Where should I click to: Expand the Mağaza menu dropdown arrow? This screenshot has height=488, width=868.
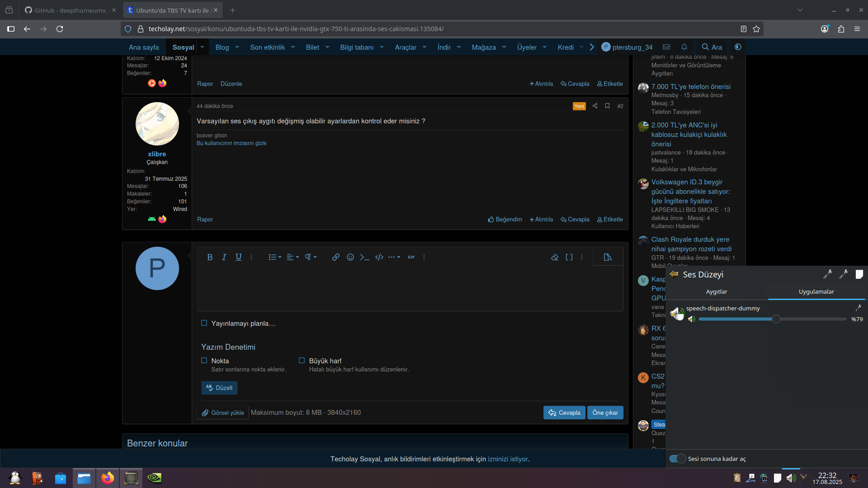(504, 47)
